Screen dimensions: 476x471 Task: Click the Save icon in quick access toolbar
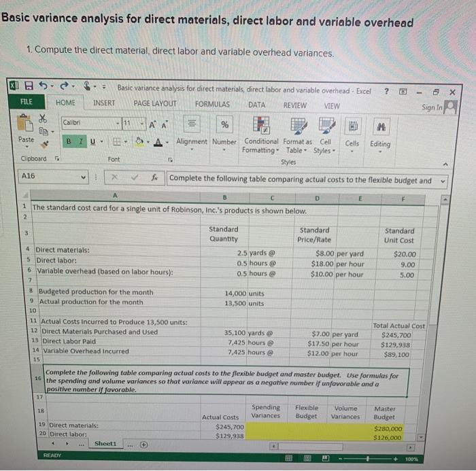point(29,86)
